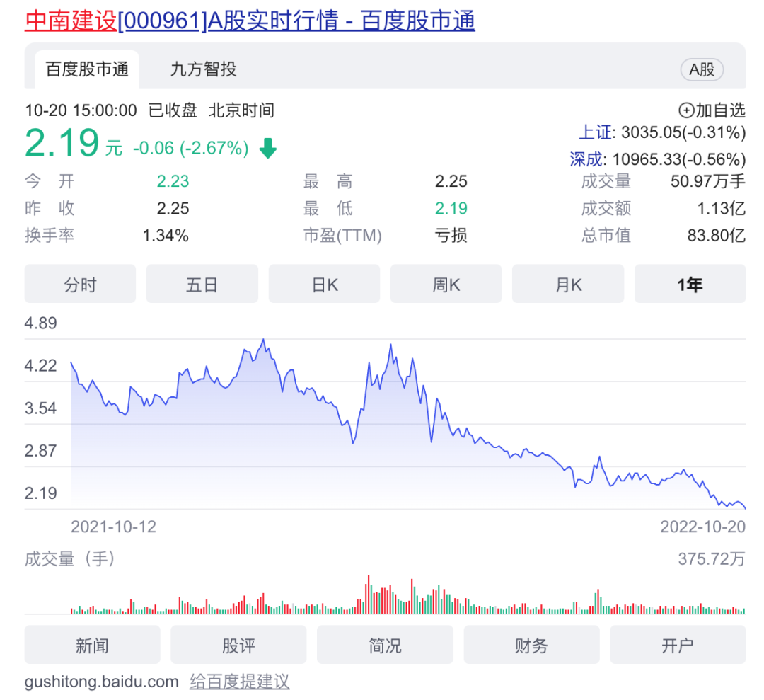The width and height of the screenshot is (764, 700).
Task: Show the 周K candlestick chart
Action: coord(446,285)
